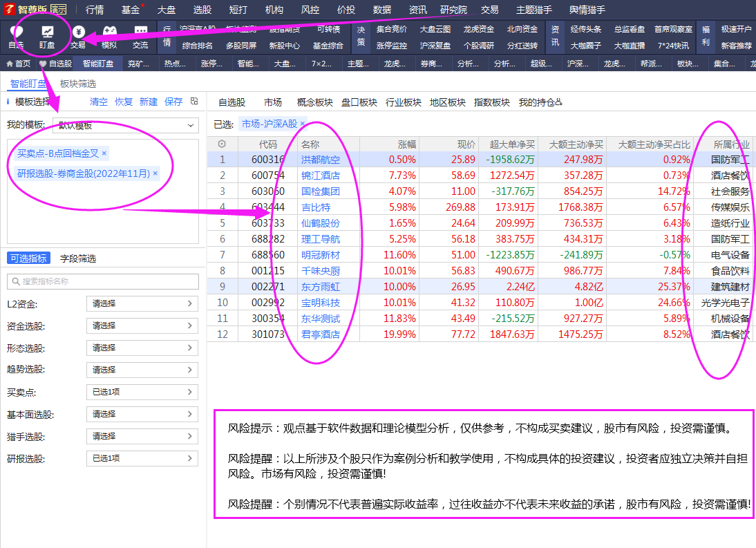Expand the 形态选股 selector
Screen dimensions: 756x548
tap(142, 348)
